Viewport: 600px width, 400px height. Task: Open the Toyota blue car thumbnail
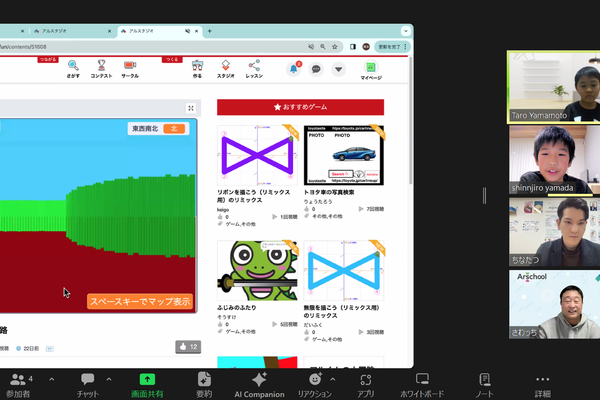[x=344, y=155]
